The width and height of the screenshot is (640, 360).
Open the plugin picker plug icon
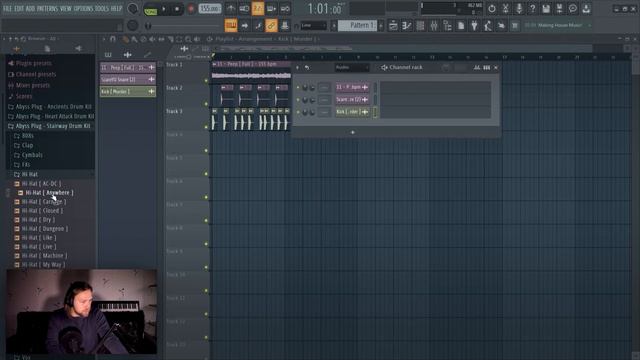[474, 26]
